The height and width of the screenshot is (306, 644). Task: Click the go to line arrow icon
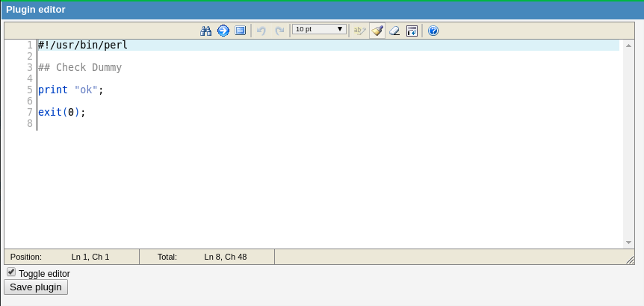click(x=223, y=31)
